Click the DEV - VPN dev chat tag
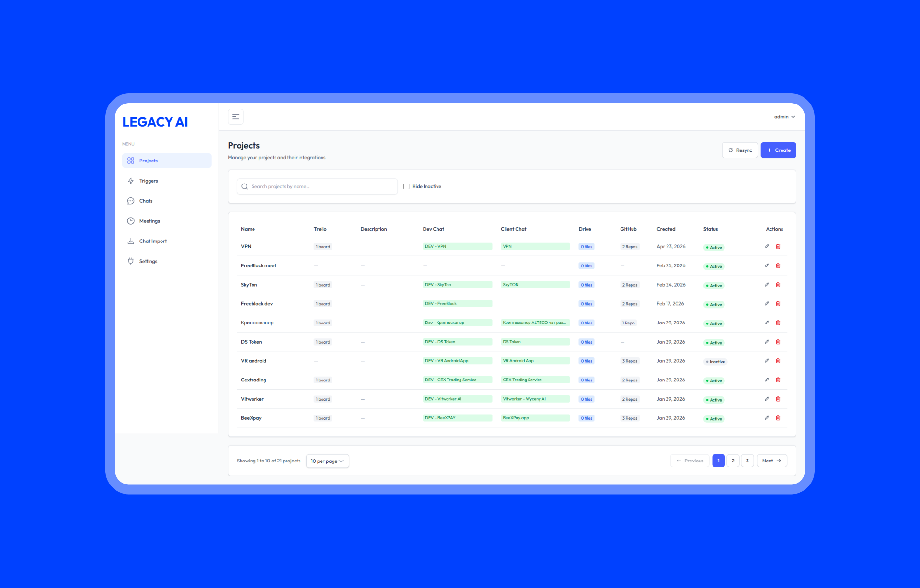This screenshot has height=588, width=920. pos(458,246)
